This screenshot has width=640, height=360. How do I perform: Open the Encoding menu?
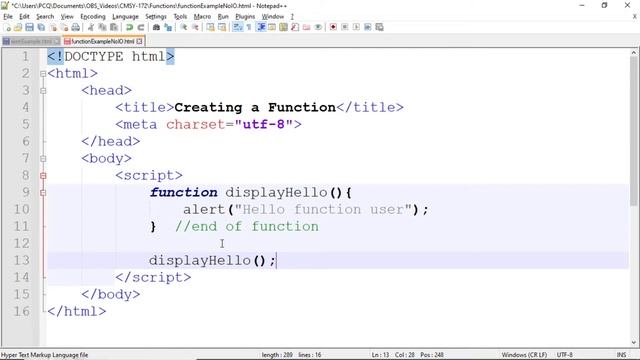(93, 17)
